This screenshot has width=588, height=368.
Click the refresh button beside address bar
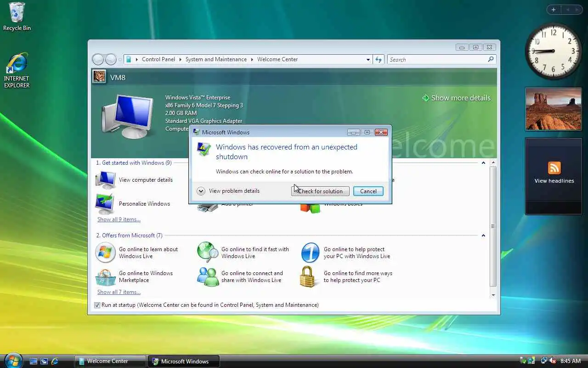(x=379, y=59)
